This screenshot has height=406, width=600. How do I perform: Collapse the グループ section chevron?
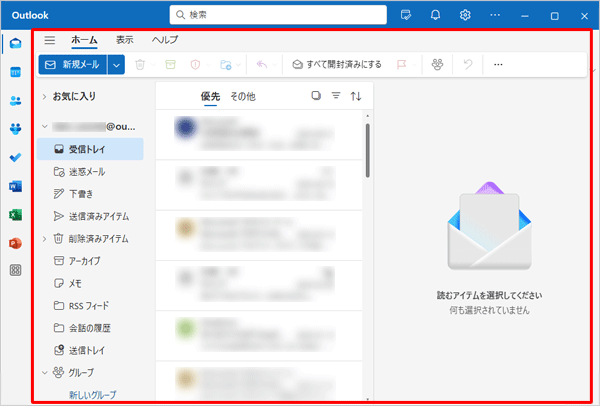click(45, 372)
